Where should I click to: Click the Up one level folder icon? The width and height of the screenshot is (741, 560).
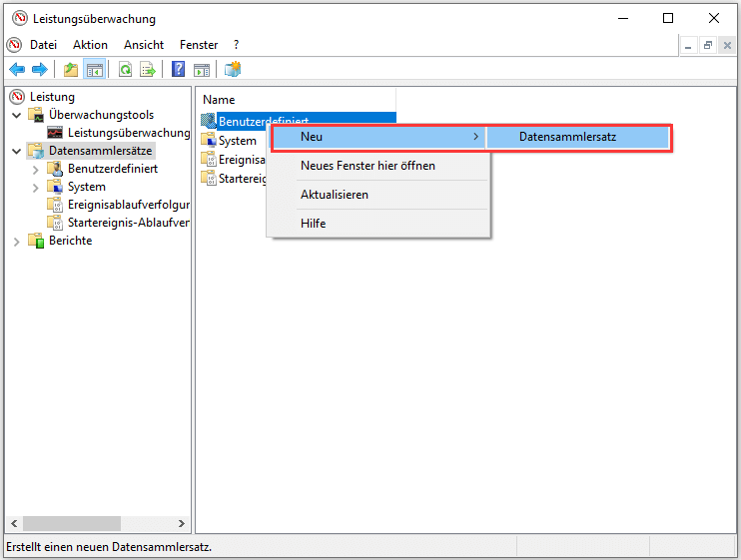71,69
